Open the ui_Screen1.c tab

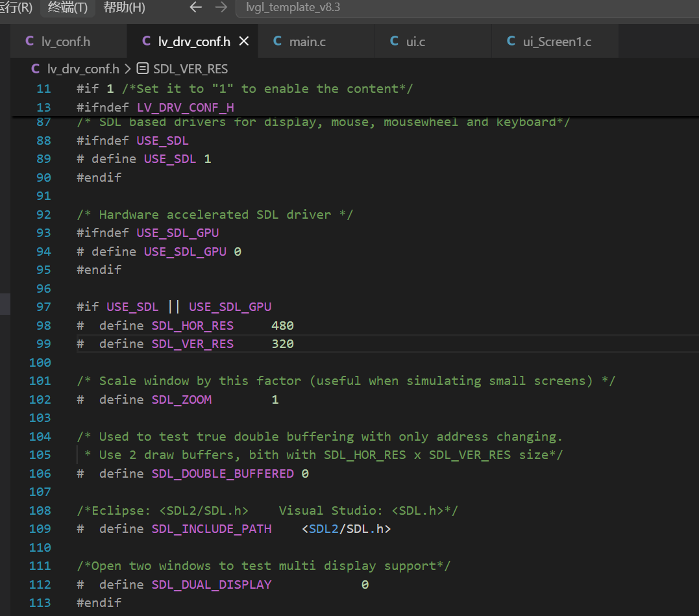tap(555, 42)
